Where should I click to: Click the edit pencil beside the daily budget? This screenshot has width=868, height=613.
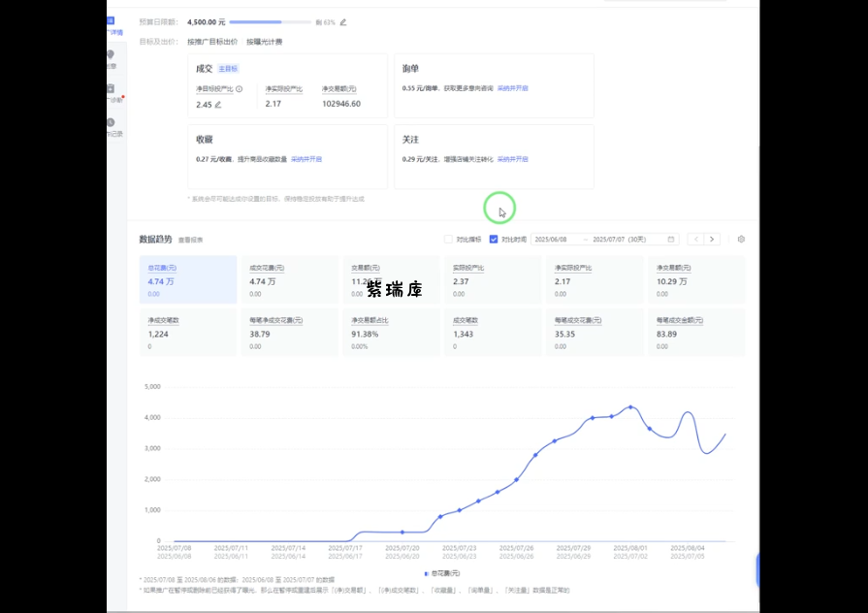[x=342, y=21]
